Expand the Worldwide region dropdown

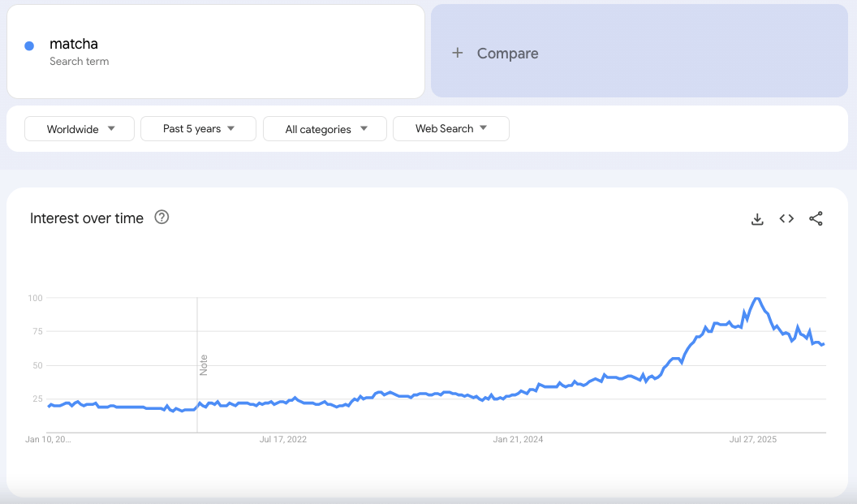point(80,129)
